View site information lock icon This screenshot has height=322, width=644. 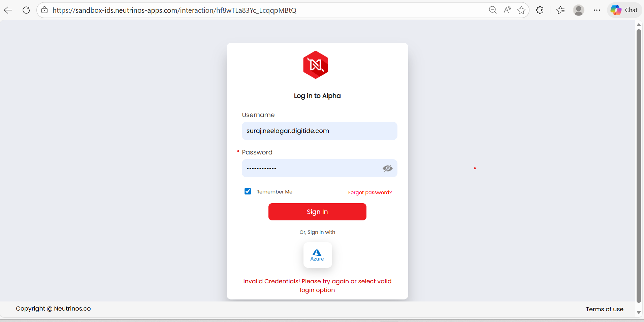44,10
